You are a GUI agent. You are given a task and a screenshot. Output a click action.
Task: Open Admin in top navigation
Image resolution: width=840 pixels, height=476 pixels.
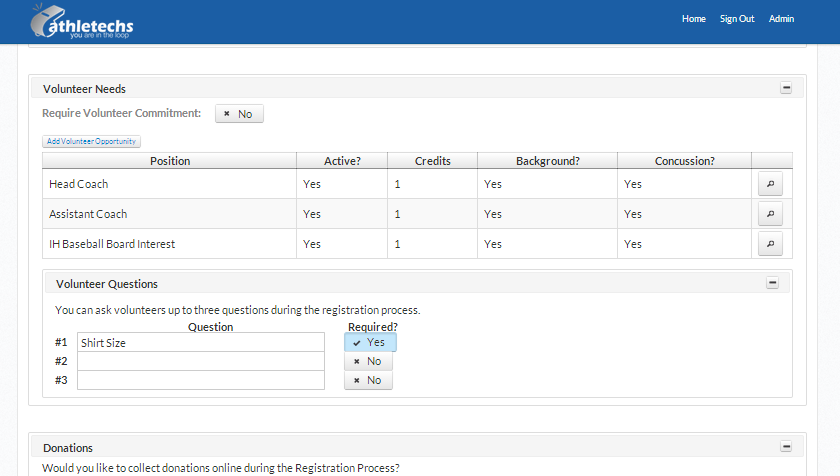pos(781,19)
